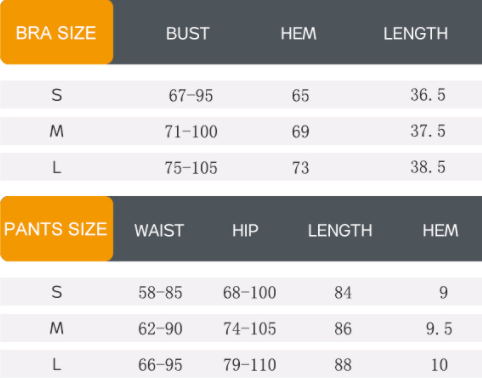This screenshot has width=482, height=378.
Task: Select the bra LENGTH column header
Action: [416, 34]
